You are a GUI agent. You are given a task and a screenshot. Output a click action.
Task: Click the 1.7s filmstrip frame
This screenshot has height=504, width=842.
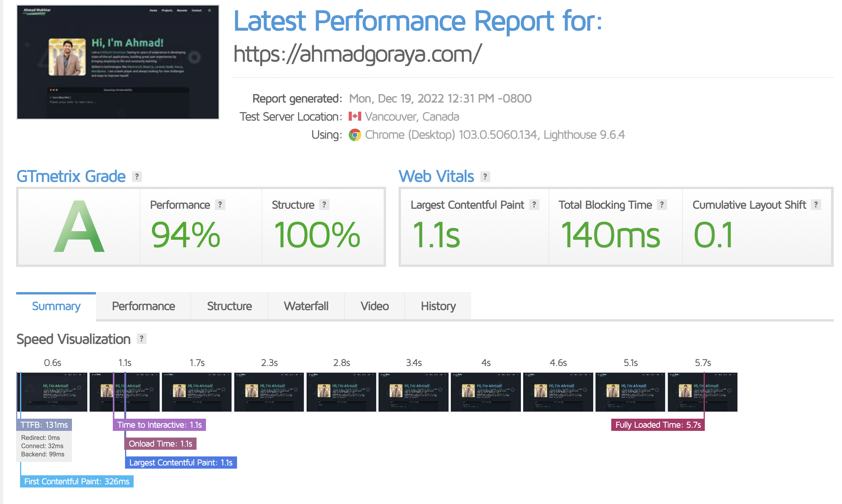[197, 392]
